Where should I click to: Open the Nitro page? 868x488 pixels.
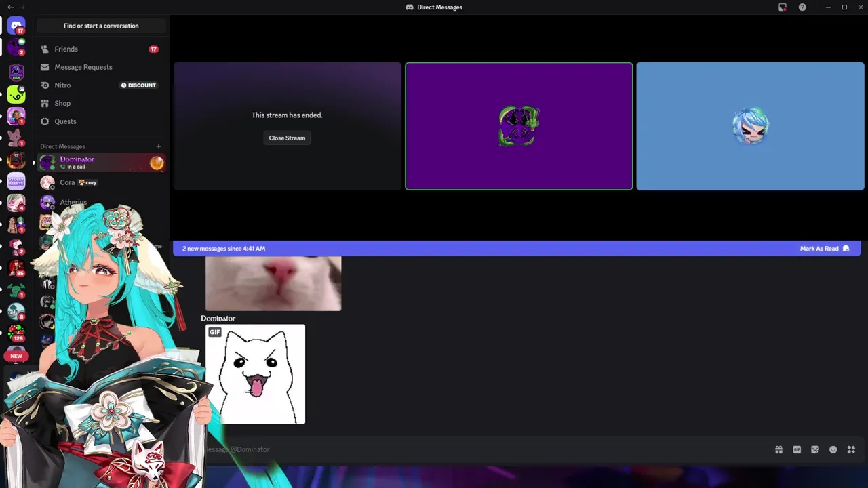click(101, 85)
